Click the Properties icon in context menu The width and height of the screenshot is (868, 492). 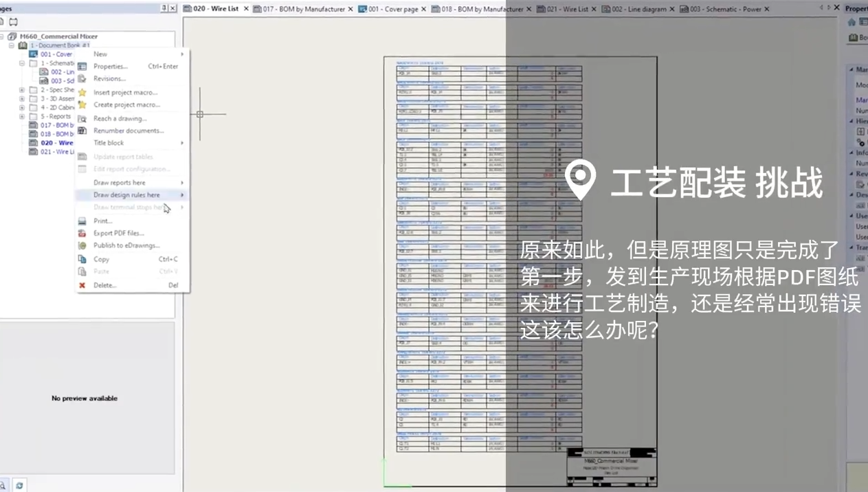82,67
